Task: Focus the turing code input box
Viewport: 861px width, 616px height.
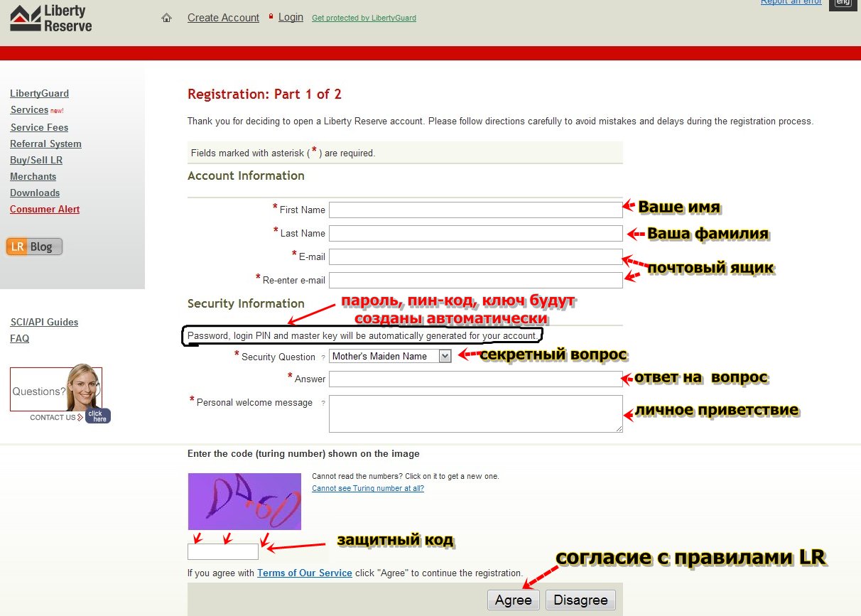Action: 223,551
